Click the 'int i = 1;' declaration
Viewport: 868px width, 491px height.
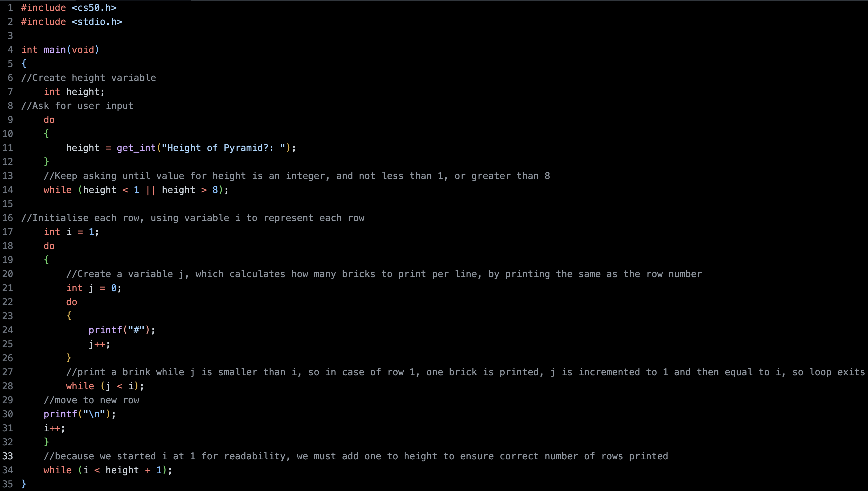point(71,232)
